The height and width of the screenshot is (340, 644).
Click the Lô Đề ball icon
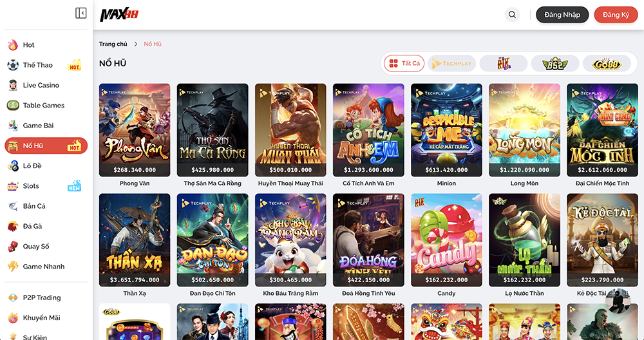[x=13, y=165]
